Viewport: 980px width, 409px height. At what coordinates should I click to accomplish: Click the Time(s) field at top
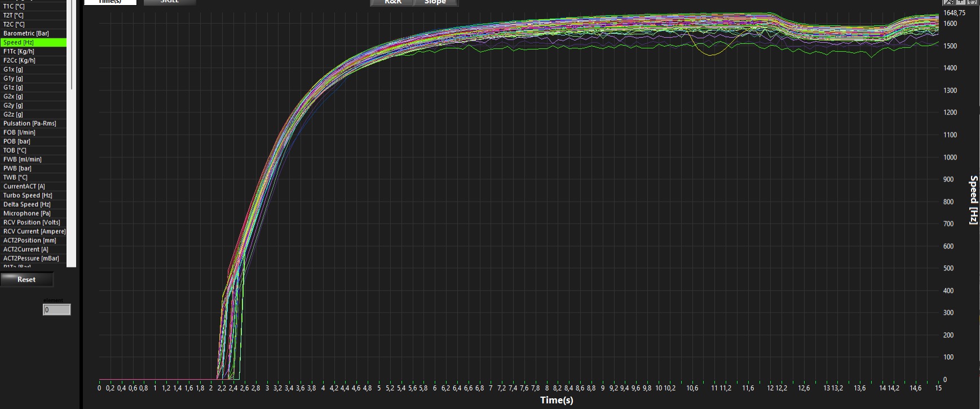click(110, 2)
